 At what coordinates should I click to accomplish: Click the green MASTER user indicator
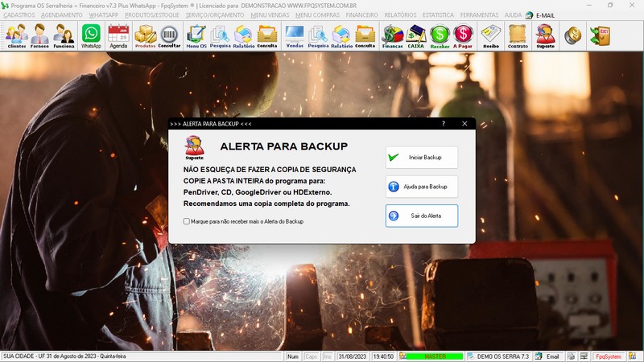(435, 356)
